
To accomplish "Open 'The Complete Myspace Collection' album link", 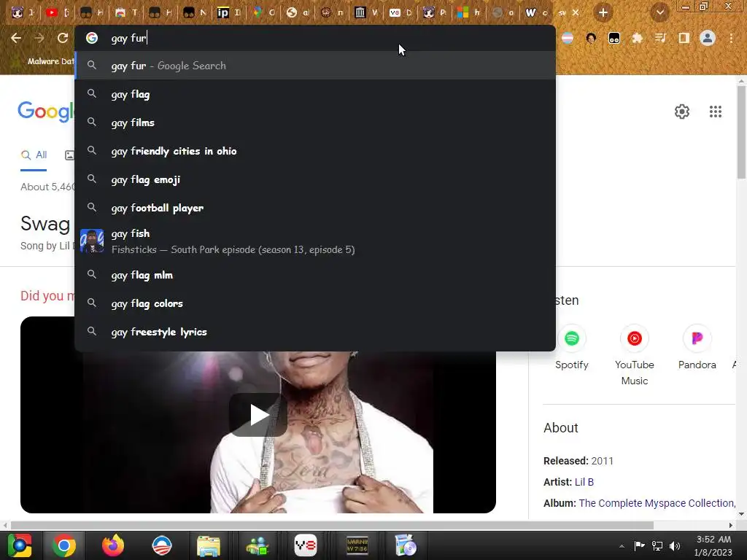I will 657,503.
